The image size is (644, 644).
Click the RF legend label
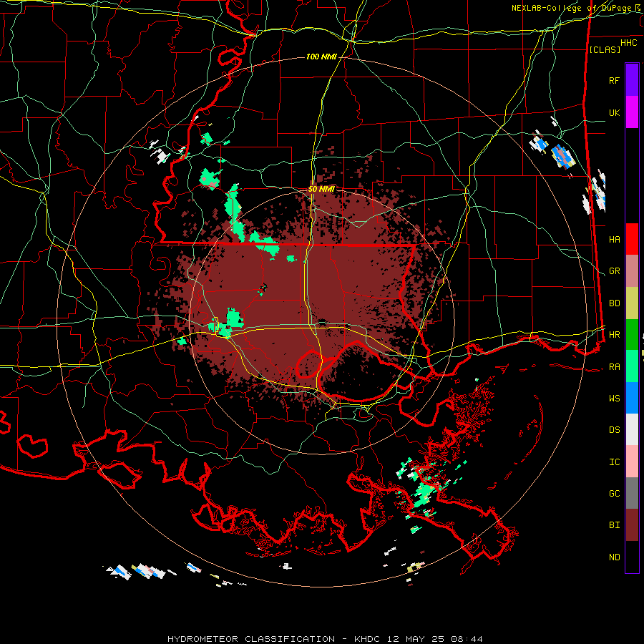pyautogui.click(x=615, y=80)
